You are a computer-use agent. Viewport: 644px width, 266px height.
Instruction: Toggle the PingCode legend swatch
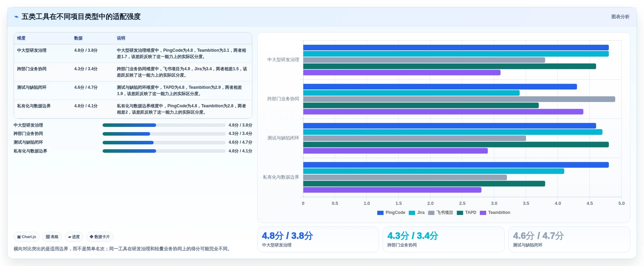pos(380,213)
